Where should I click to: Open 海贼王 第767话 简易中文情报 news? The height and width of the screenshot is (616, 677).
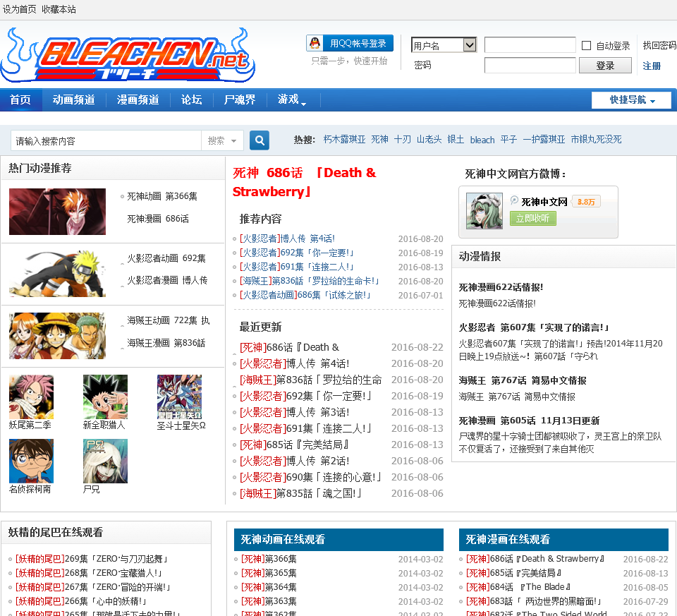[523, 380]
